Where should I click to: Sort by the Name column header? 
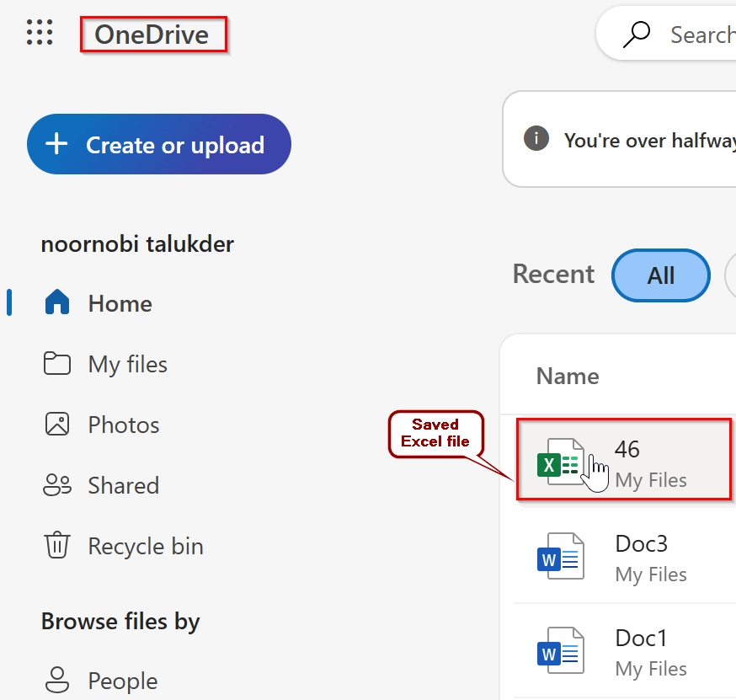coord(568,376)
